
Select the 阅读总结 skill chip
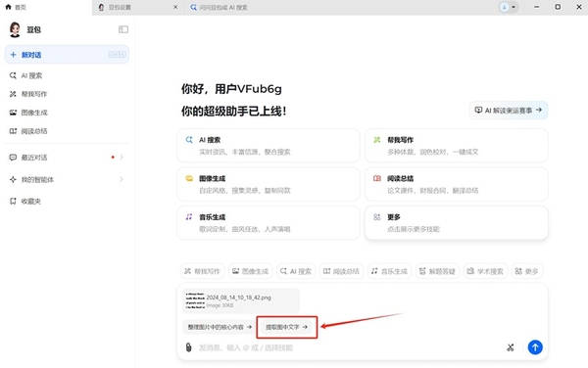click(x=341, y=271)
